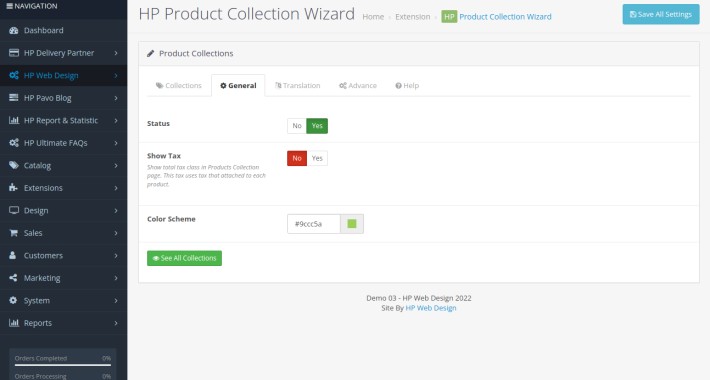This screenshot has height=380, width=710.
Task: Open HP Web Design footer link
Action: [x=431, y=308]
